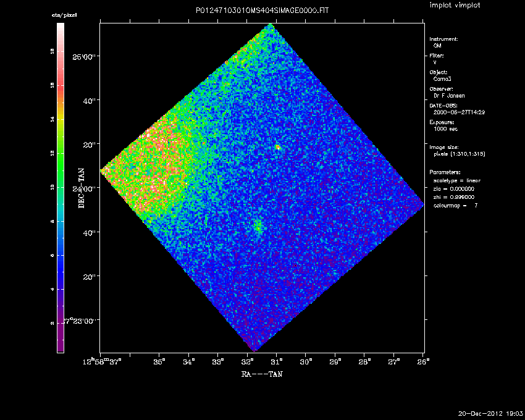The width and height of the screenshot is (525, 420).
Task: Click the bottom corner tip of rotated image
Action: tap(254, 350)
